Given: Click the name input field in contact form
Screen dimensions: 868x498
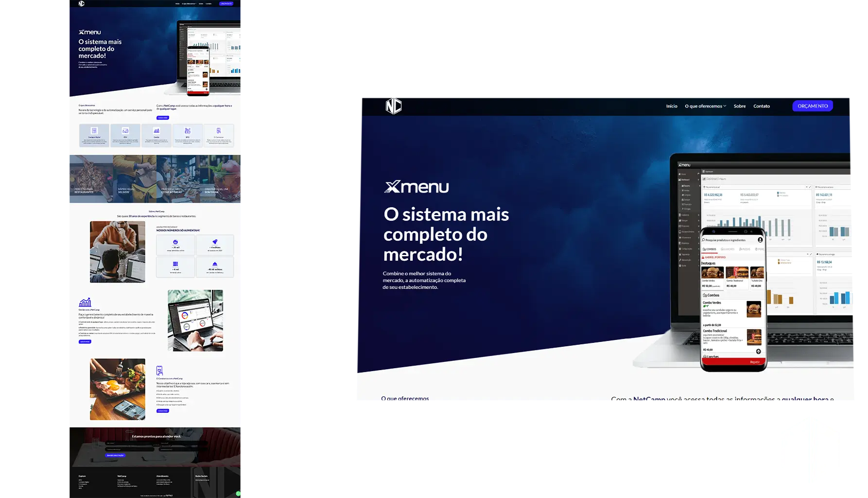Looking at the screenshot, I should [x=130, y=443].
